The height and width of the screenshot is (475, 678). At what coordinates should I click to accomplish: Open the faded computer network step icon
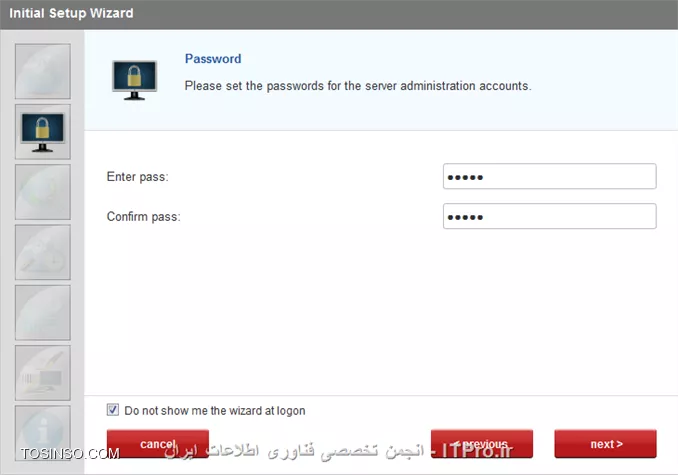click(43, 373)
